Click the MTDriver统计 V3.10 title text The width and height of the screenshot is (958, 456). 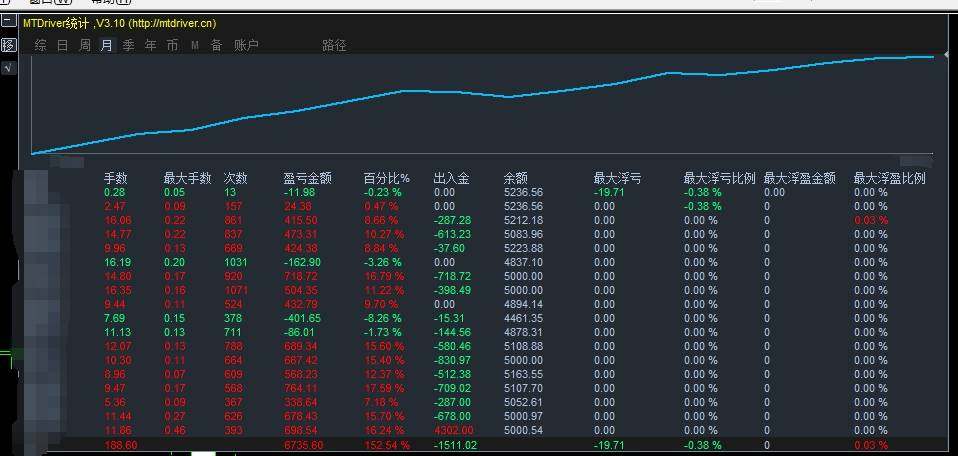[120, 23]
